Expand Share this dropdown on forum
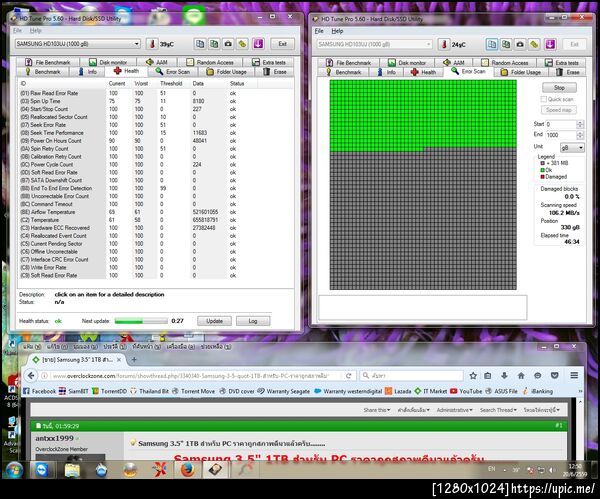Screen dimensions: 600x499 coord(377,410)
